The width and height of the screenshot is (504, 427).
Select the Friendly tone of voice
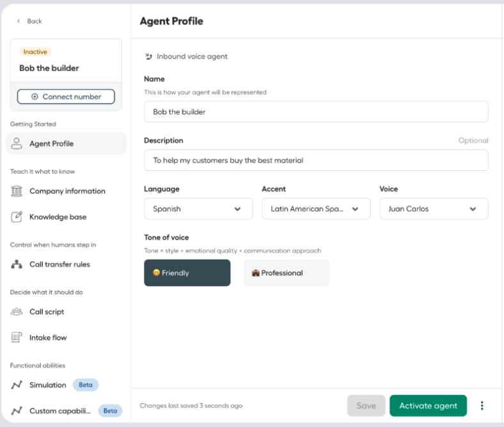187,273
